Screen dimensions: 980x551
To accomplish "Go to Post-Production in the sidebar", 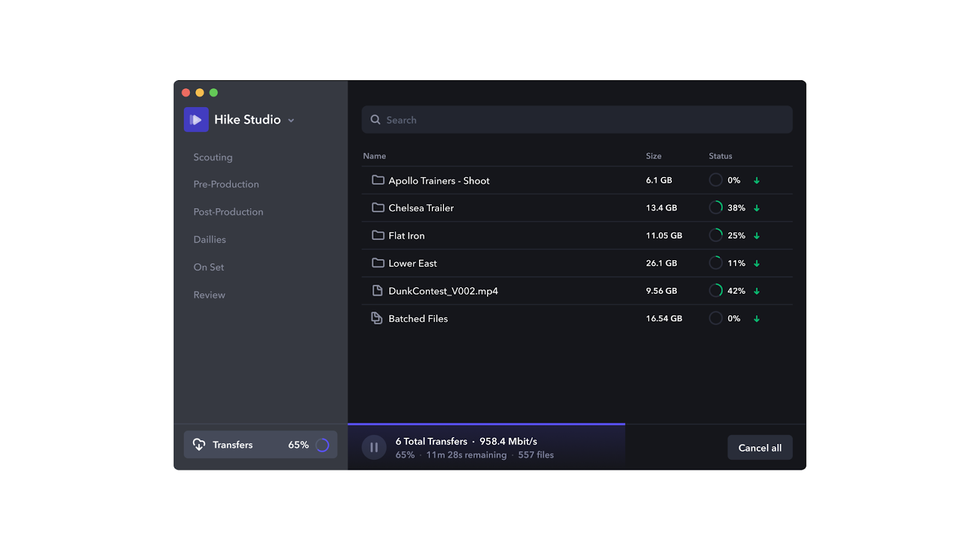I will coord(228,212).
